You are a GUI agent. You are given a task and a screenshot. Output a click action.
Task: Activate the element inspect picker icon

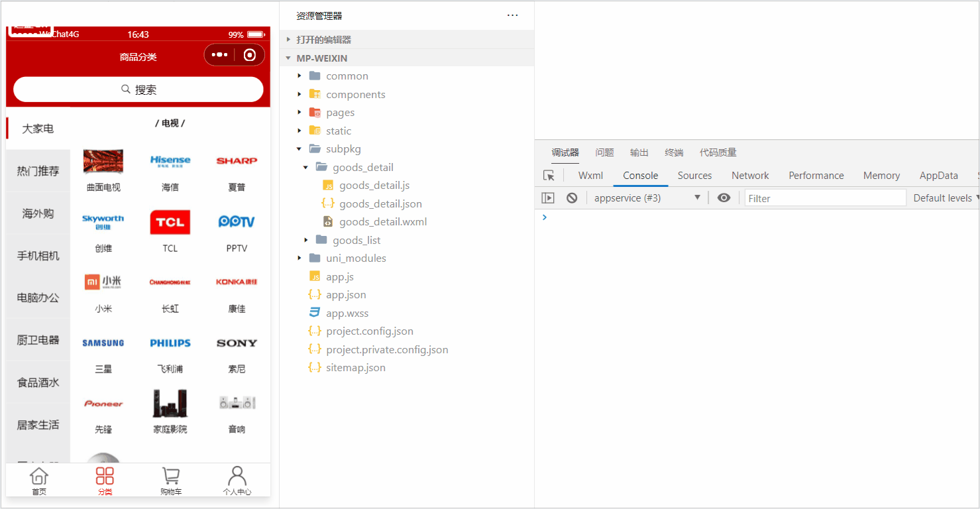tap(549, 176)
